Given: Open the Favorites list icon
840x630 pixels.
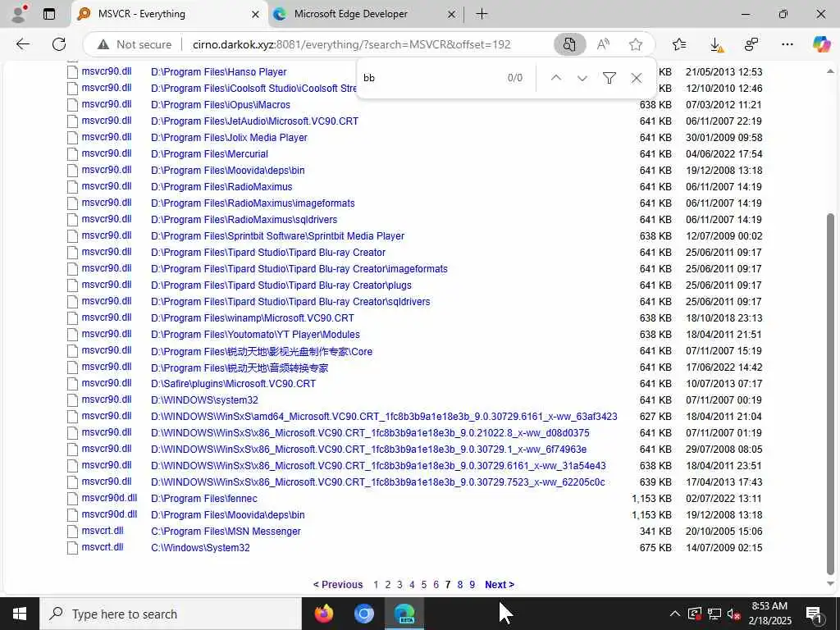Looking at the screenshot, I should coord(679,44).
